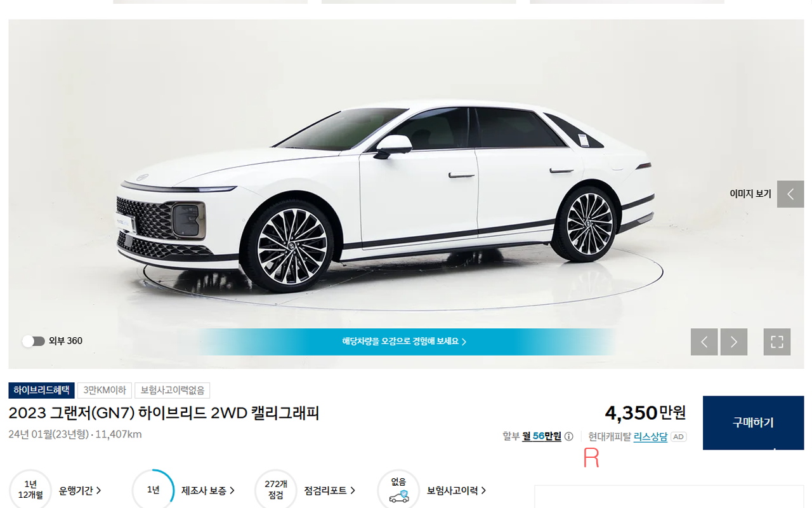Select the 하이브리드혜택 tag
Viewport: 812px width, 508px height.
click(42, 391)
